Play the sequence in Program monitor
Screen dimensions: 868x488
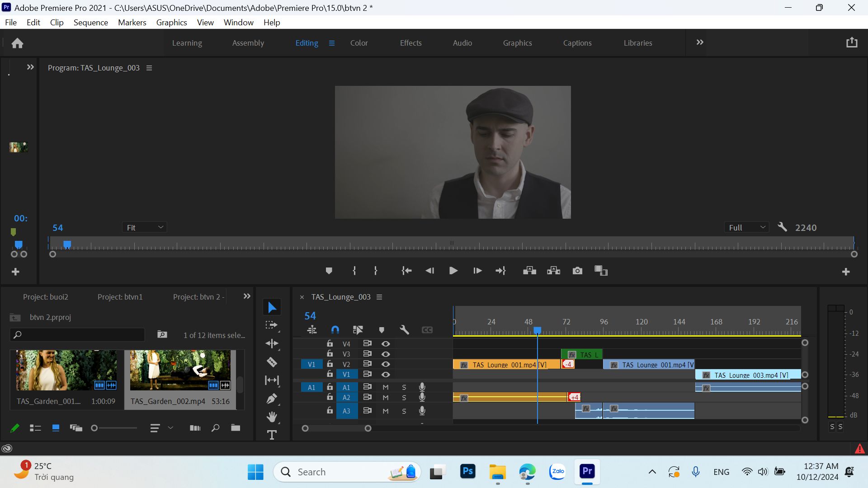(453, 271)
